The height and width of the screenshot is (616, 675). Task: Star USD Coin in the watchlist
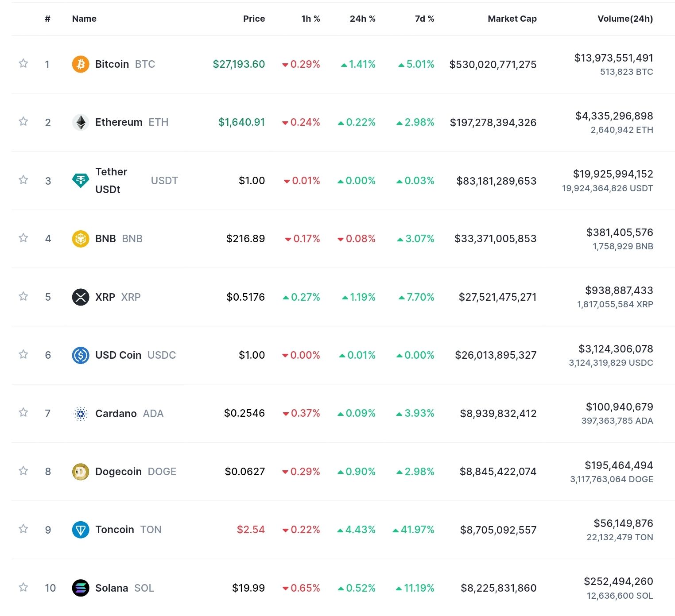(23, 354)
